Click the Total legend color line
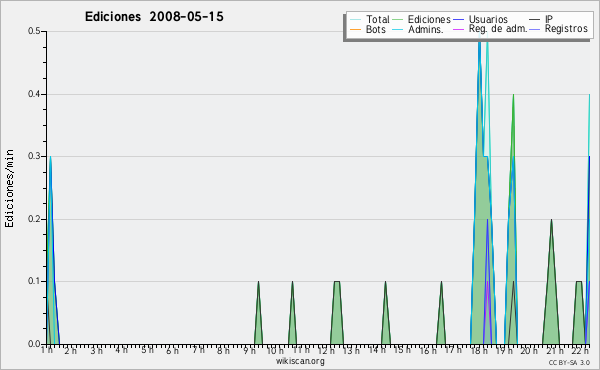This screenshot has width=600, height=370. (x=355, y=20)
